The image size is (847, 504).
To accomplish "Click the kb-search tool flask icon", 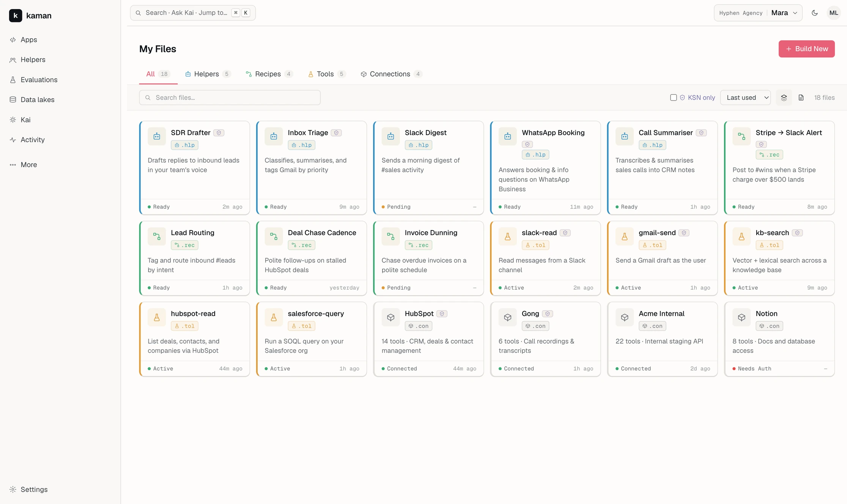I will click(741, 237).
